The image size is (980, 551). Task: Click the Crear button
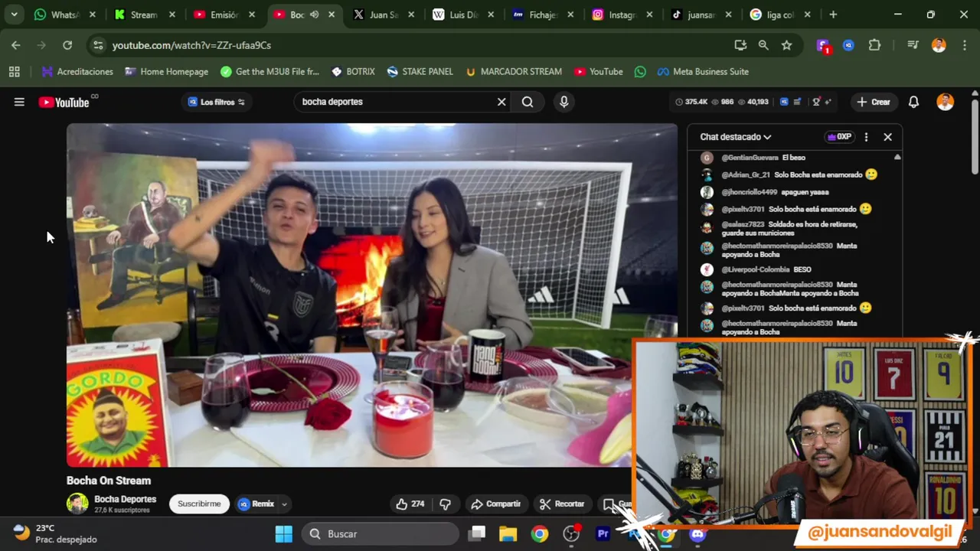(874, 102)
